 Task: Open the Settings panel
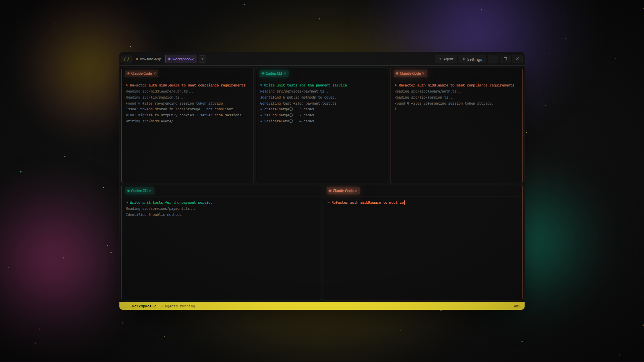pos(472,59)
